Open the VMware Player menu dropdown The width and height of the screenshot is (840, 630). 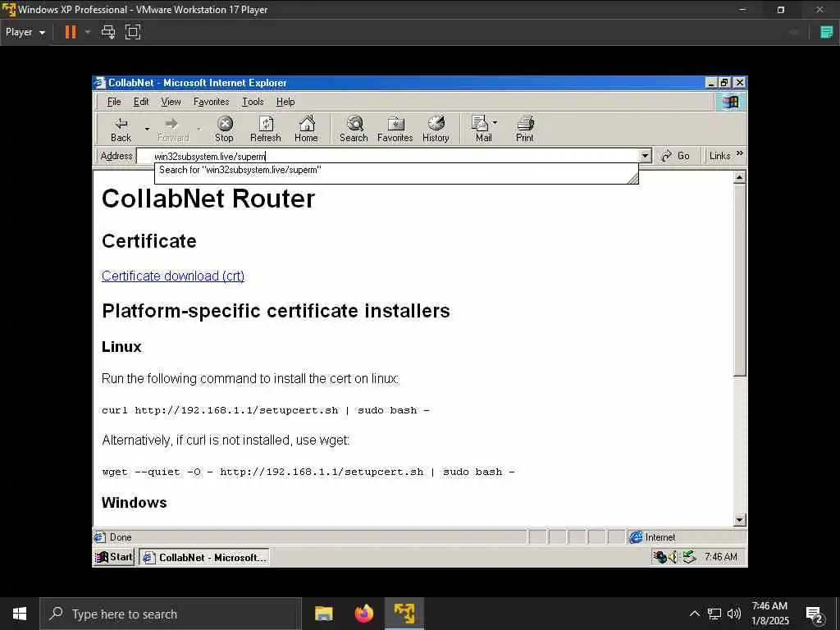(x=25, y=32)
